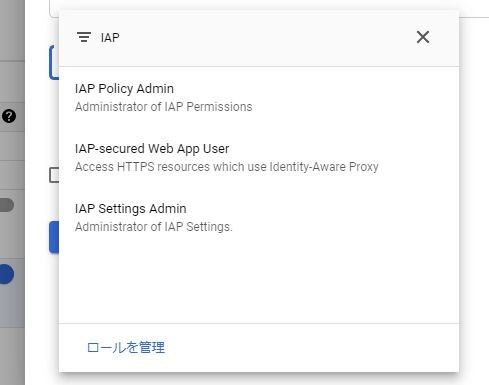
Task: Select the IAP Policy Admin role
Action: (259, 97)
